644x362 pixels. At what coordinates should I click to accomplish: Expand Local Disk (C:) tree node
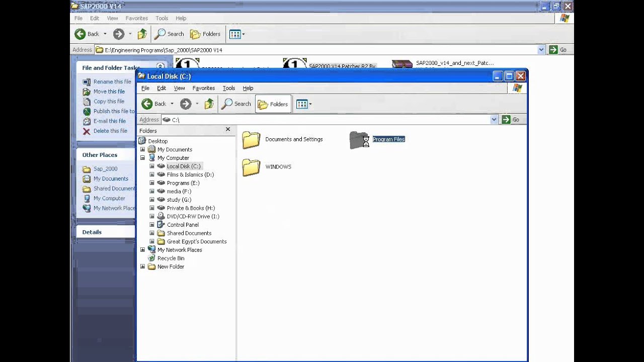pyautogui.click(x=152, y=166)
